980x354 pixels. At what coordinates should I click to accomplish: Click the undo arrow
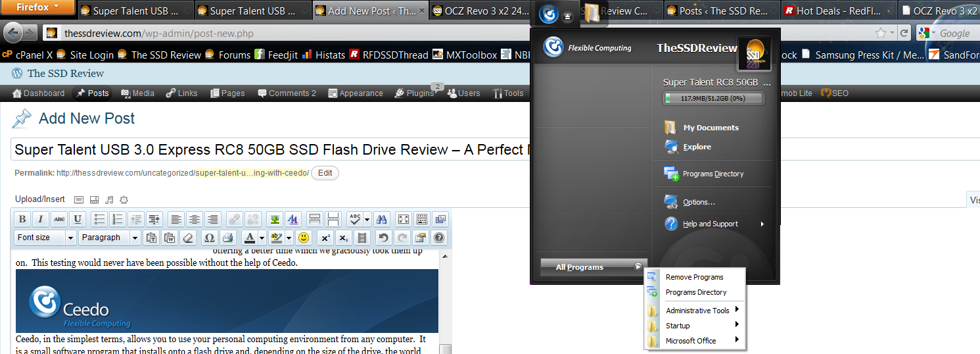click(x=383, y=238)
